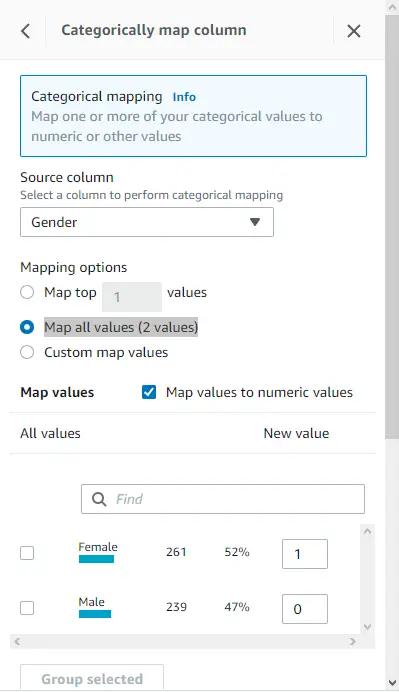This screenshot has width=399, height=692.
Task: Click the All values column header
Action: pos(50,433)
